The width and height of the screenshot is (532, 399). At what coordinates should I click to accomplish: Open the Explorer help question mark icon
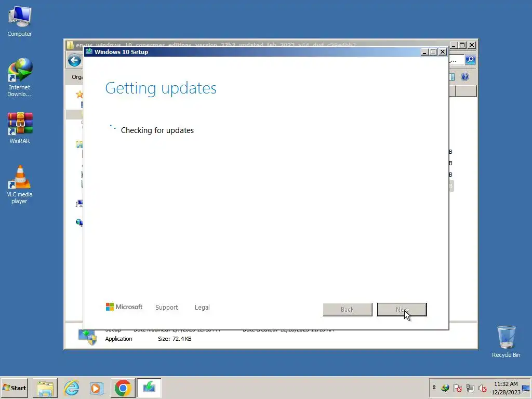pyautogui.click(x=465, y=77)
